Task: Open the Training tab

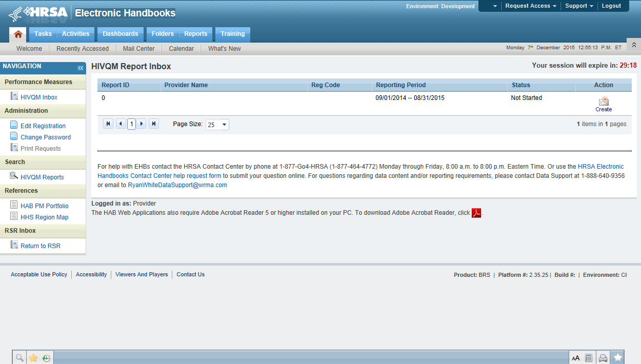Action: pos(233,34)
